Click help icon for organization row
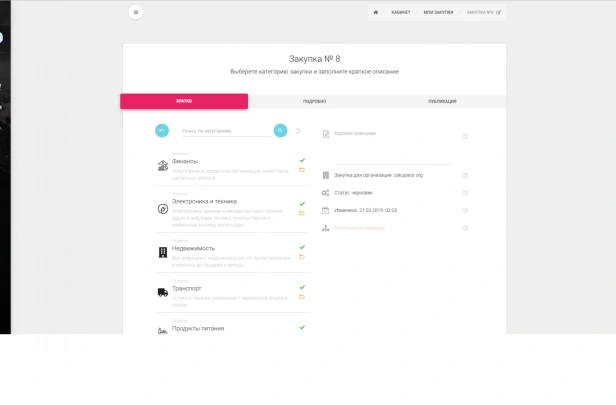 465,175
